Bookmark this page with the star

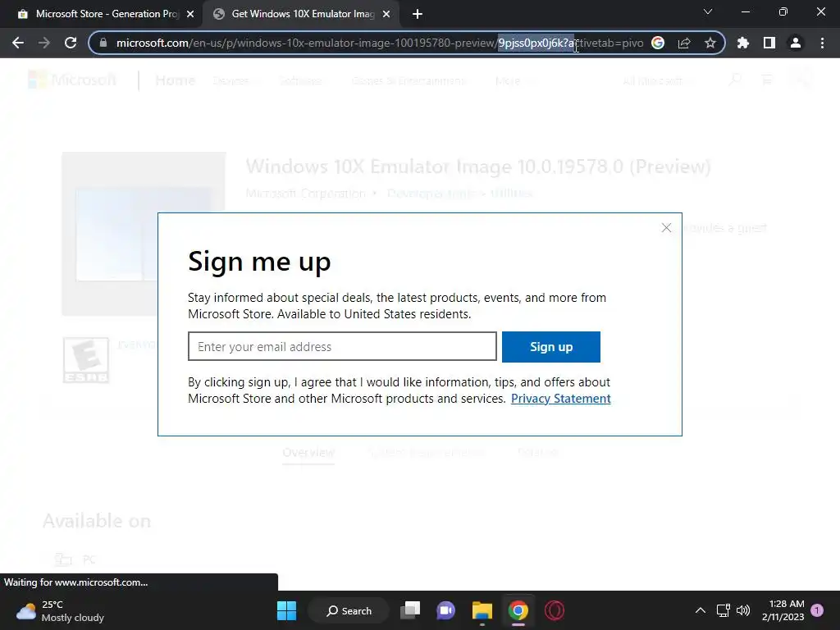(x=710, y=43)
